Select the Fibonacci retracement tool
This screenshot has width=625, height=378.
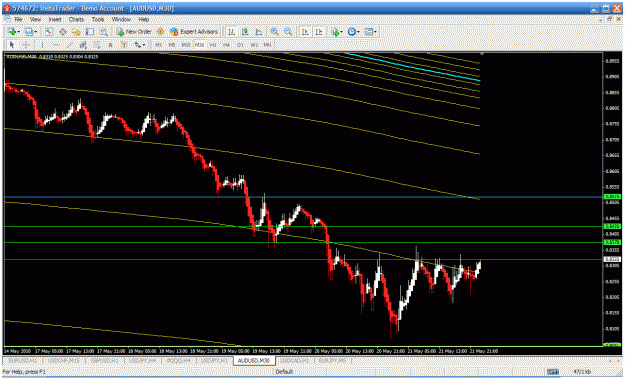pos(97,45)
